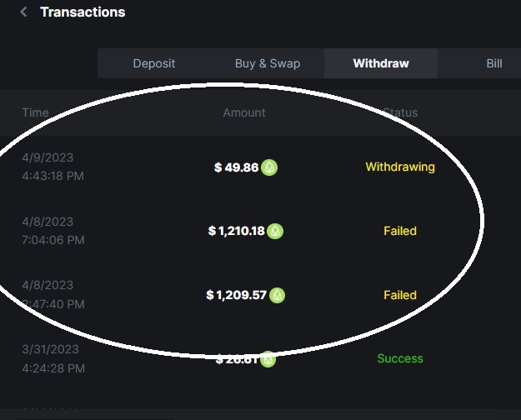
Task: Select the Withdraw tab
Action: tap(381, 63)
